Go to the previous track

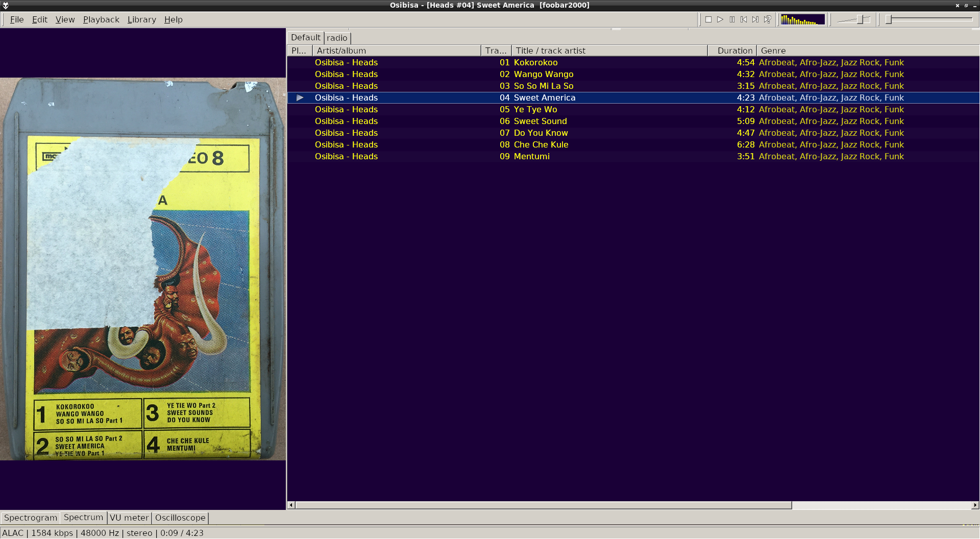(x=744, y=19)
